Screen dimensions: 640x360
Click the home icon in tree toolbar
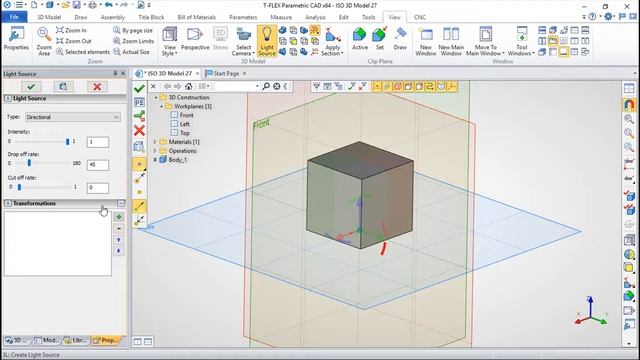(x=189, y=86)
